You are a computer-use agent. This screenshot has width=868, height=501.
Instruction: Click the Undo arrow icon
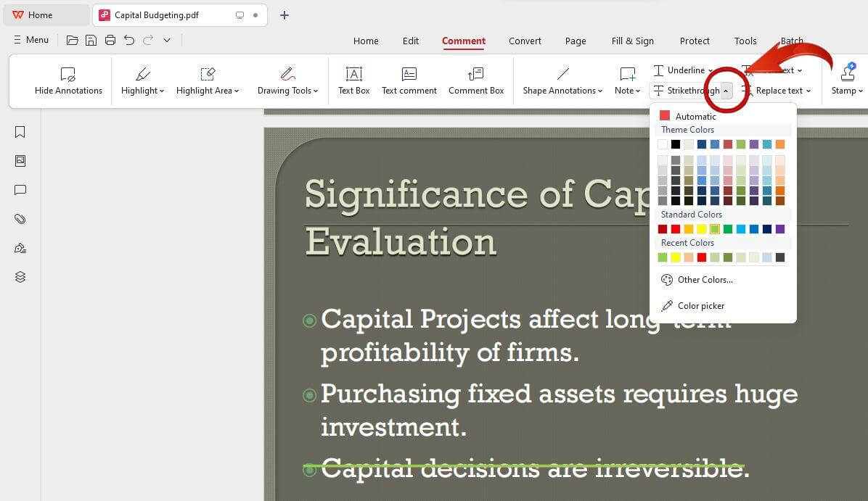(x=129, y=40)
